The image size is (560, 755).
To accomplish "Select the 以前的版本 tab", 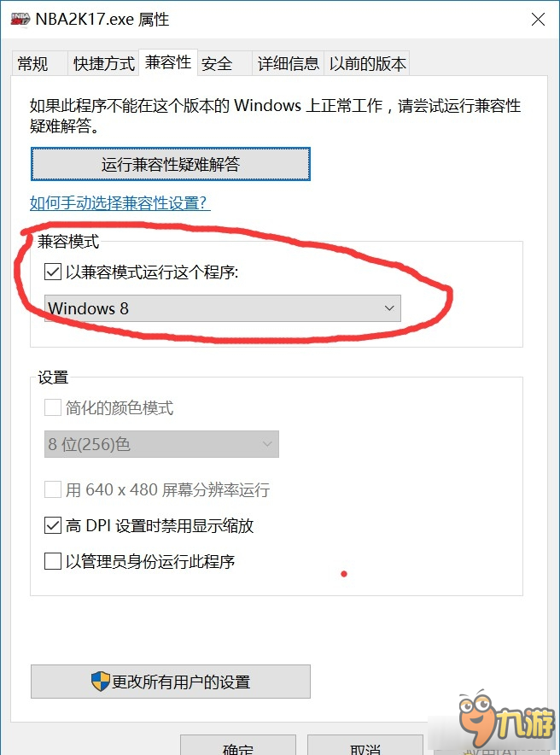I will click(x=367, y=63).
